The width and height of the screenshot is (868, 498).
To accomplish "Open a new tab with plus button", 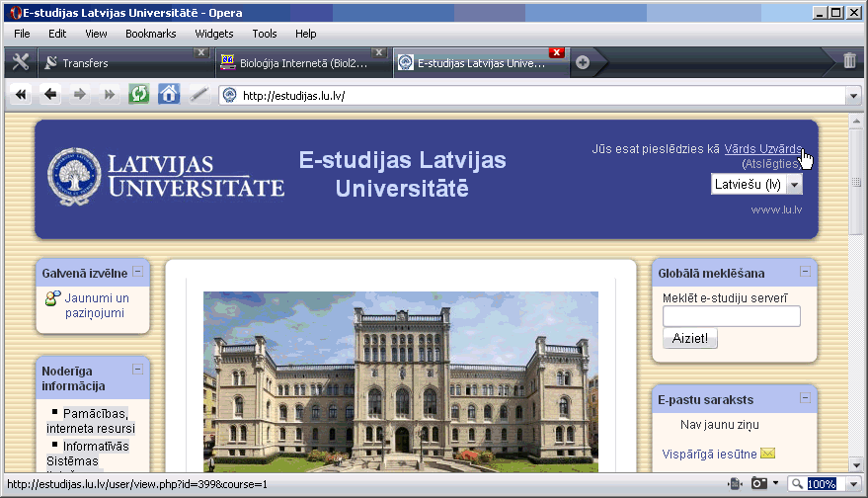I will click(x=583, y=62).
